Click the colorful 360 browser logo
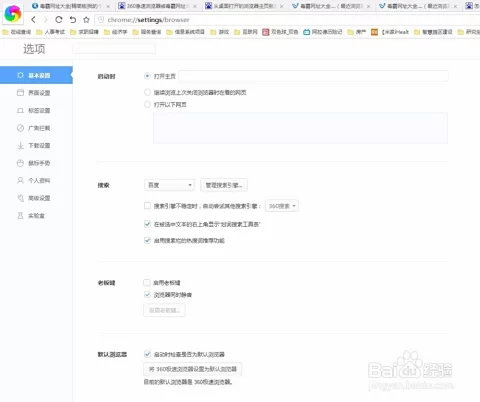The image size is (480, 402). (x=13, y=13)
